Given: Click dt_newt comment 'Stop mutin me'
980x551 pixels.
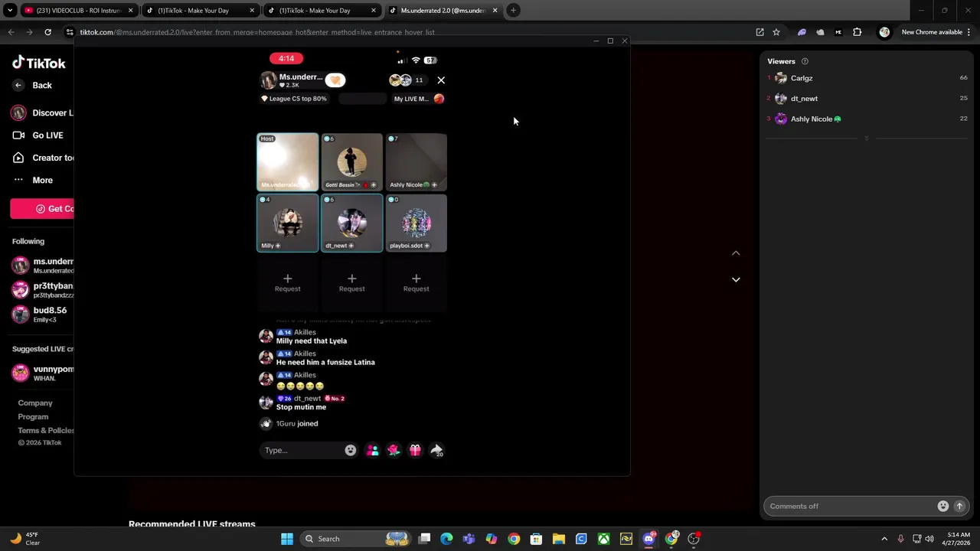Looking at the screenshot, I should click(301, 407).
